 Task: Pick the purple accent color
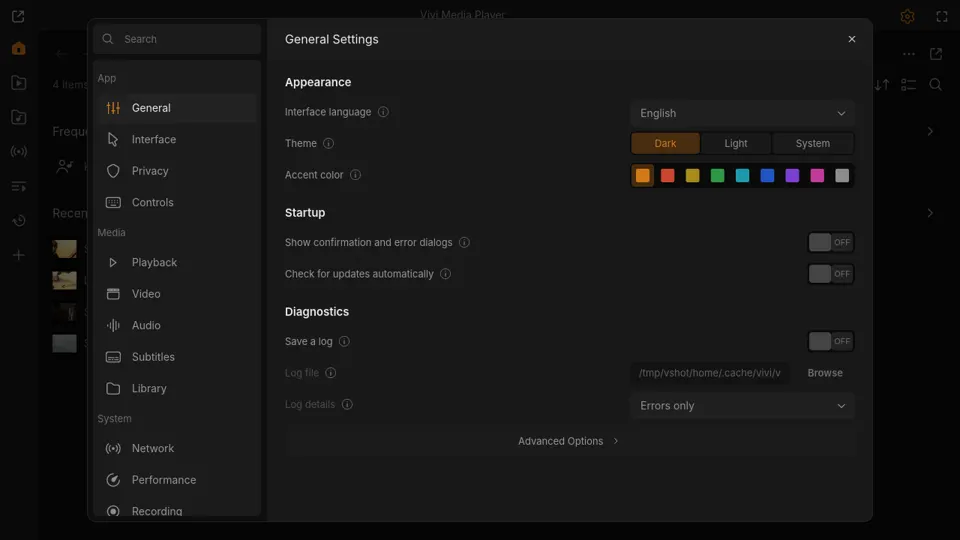click(792, 176)
